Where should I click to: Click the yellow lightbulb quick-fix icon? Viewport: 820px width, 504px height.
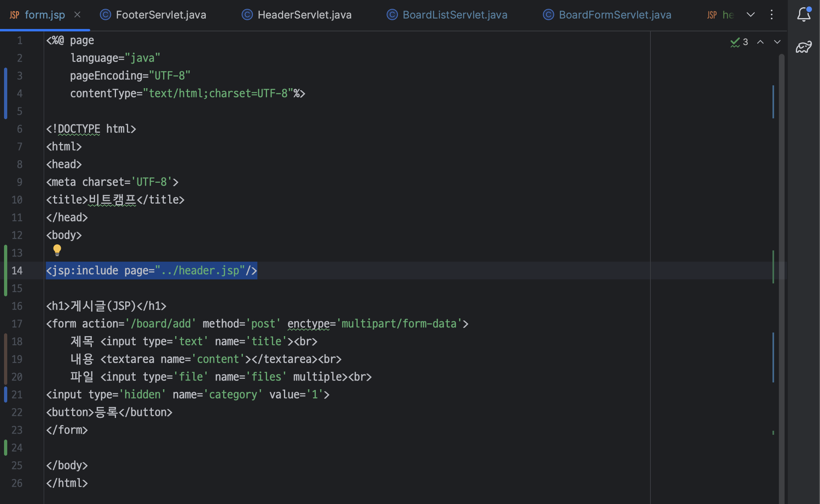pos(57,250)
